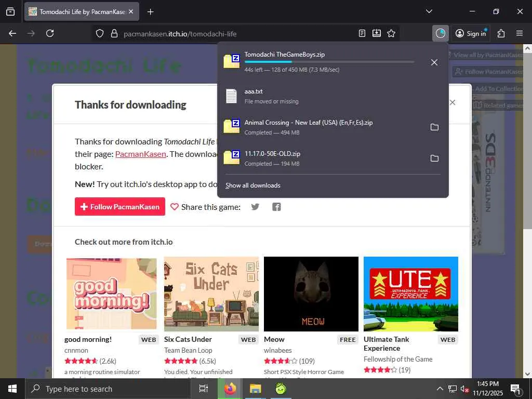This screenshot has width=532, height=399.
Task: Open the Meow game thumbnail
Action: 311,294
